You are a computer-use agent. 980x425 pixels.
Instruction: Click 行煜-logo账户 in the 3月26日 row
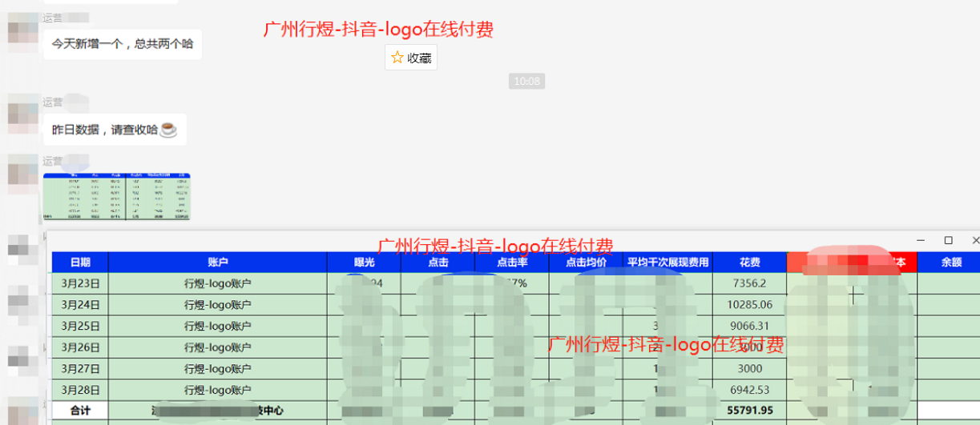[218, 347]
